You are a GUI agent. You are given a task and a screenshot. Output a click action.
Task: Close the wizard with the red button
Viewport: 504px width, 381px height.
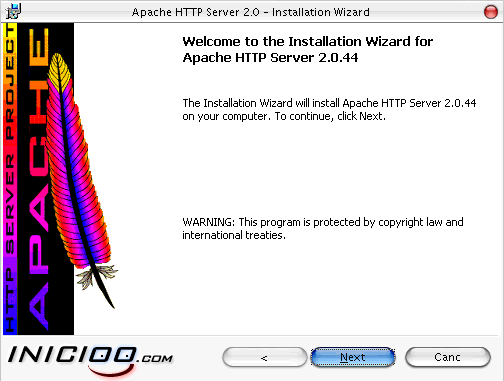(490, 12)
